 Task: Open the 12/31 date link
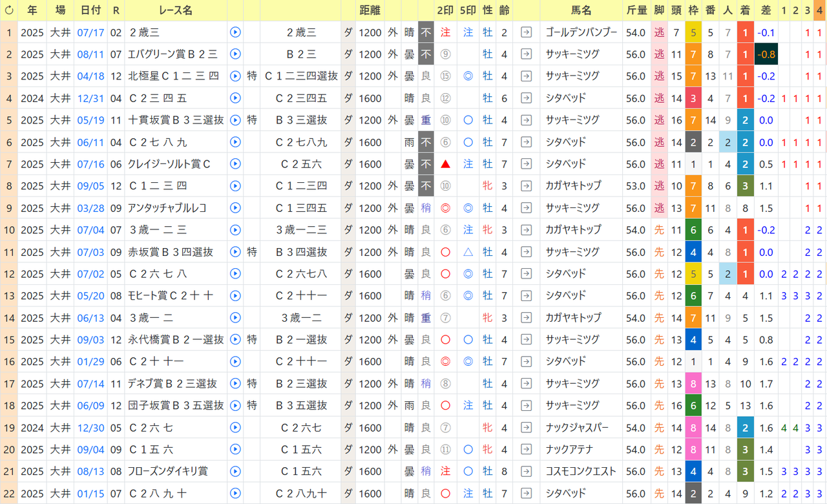click(90, 98)
